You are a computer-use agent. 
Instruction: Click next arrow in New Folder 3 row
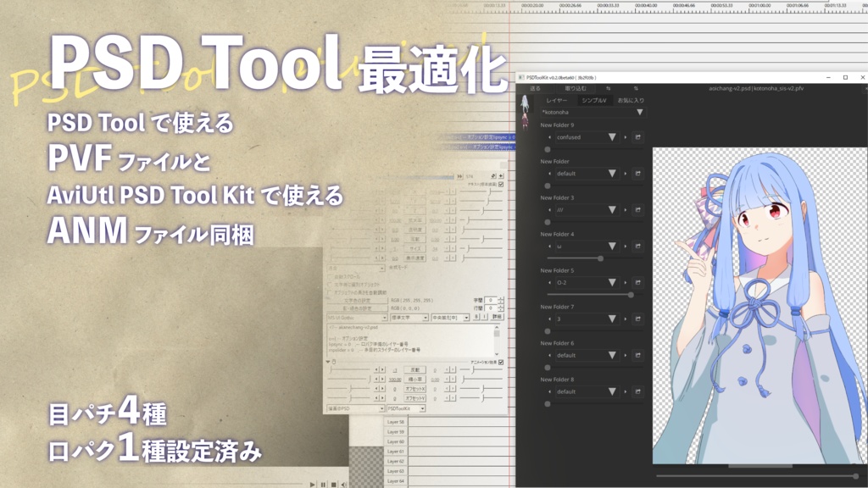coord(626,210)
